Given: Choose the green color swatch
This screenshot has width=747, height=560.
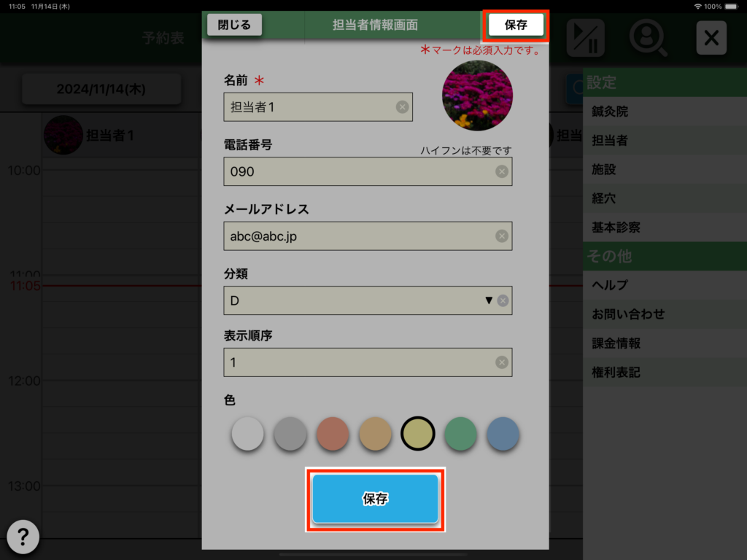Looking at the screenshot, I should pos(460,434).
